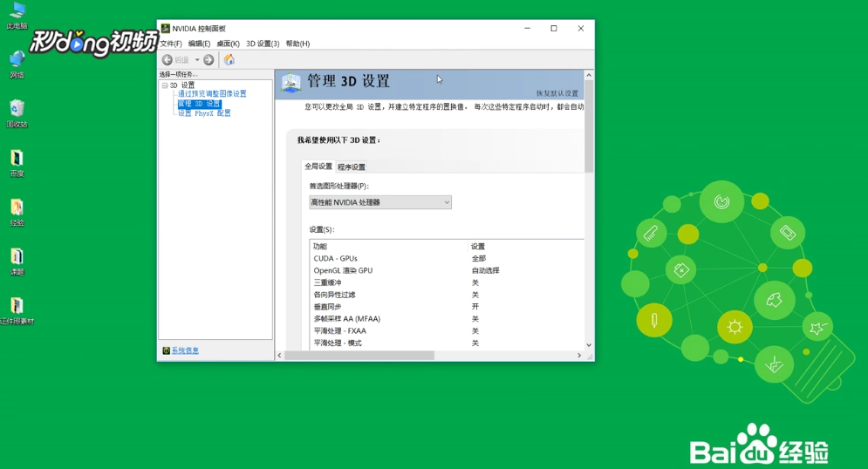Click the horizontal scrollbar left arrow
868x469 pixels.
tap(279, 356)
